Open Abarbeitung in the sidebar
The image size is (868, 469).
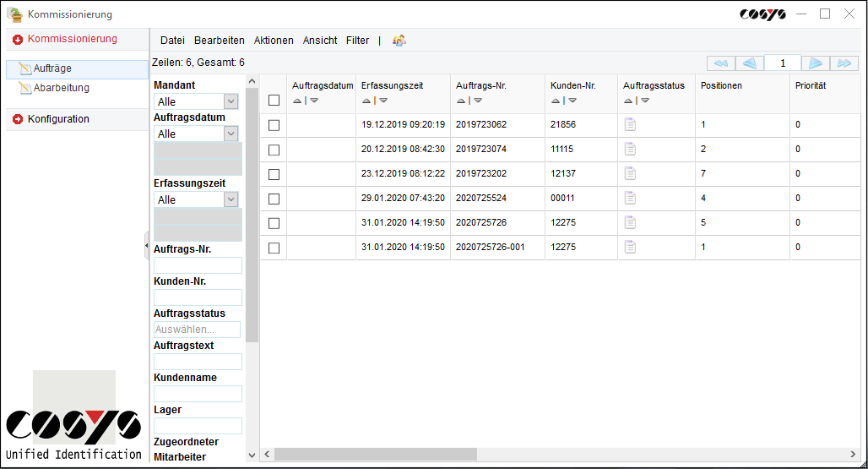61,88
